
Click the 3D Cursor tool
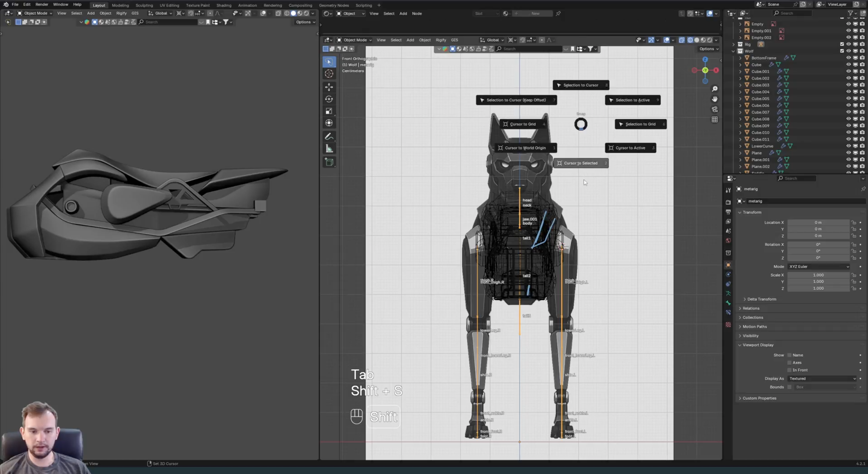click(329, 74)
